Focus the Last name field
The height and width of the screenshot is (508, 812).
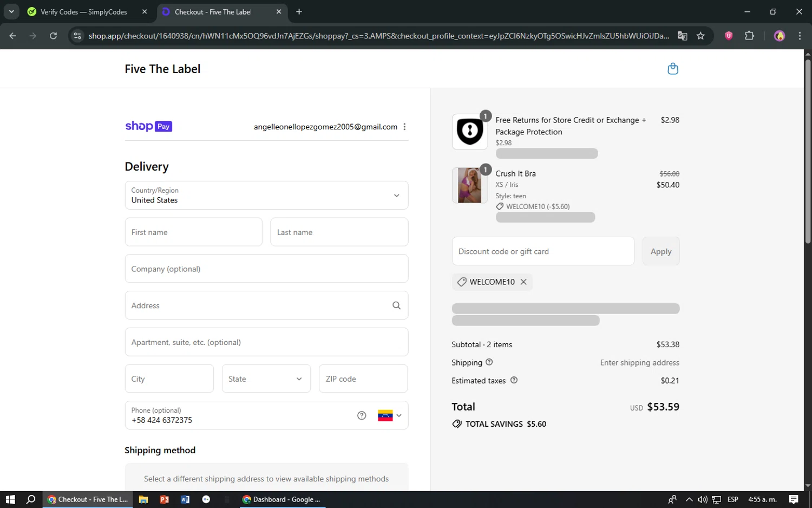coord(339,232)
